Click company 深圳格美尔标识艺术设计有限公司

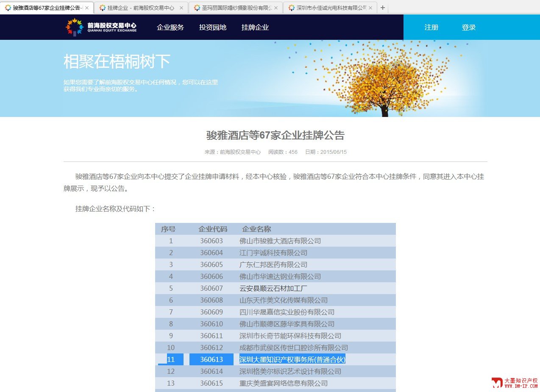pyautogui.click(x=290, y=371)
